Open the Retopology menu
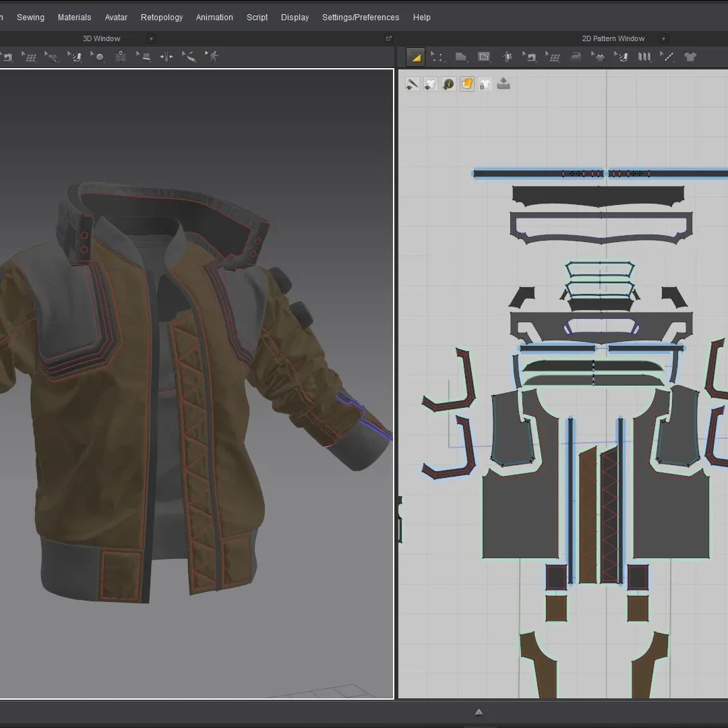Screen dimensions: 728x728 coord(161,18)
